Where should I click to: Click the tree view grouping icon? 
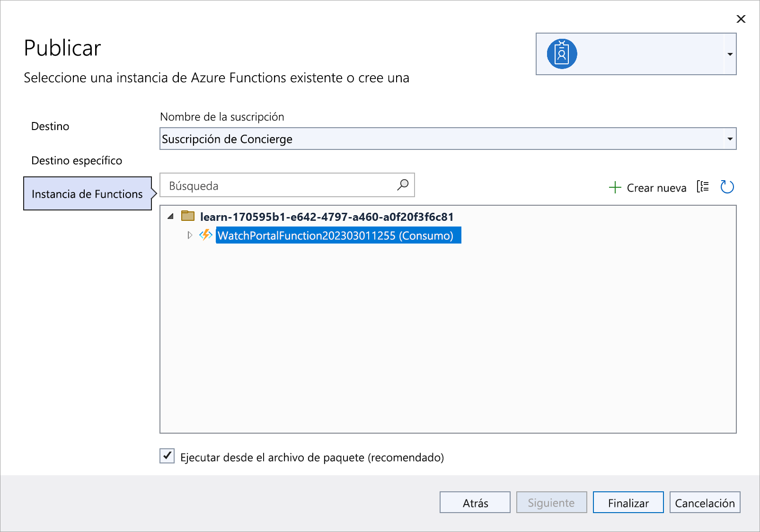pos(703,187)
